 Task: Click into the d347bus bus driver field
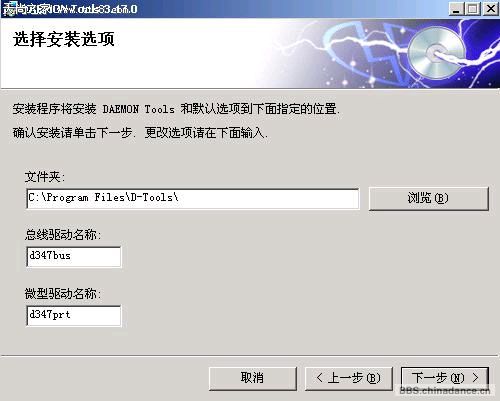point(74,257)
